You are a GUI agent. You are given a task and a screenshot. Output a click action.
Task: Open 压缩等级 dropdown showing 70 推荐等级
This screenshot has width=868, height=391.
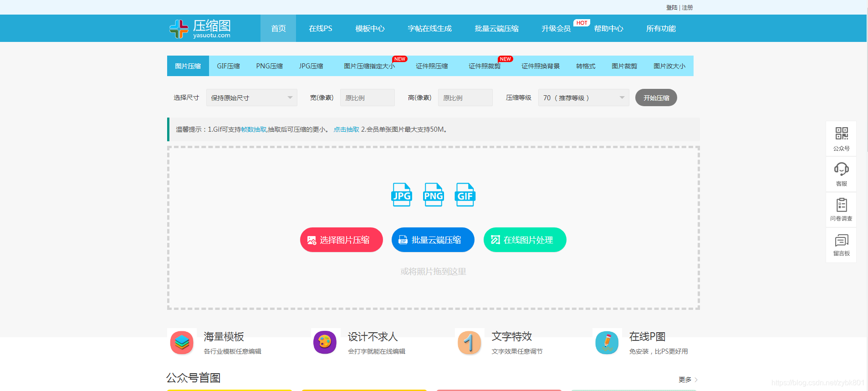(584, 98)
